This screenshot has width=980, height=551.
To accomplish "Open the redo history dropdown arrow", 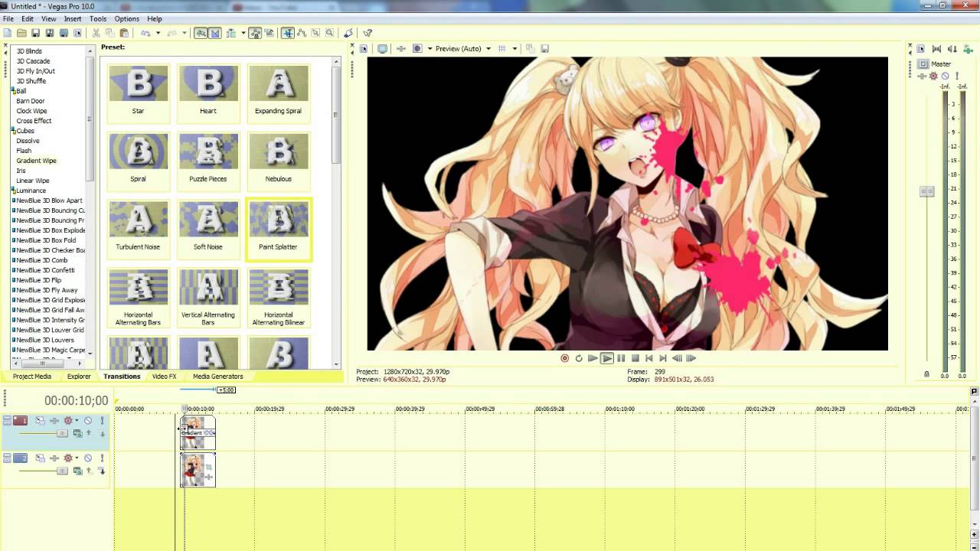I will tap(185, 33).
